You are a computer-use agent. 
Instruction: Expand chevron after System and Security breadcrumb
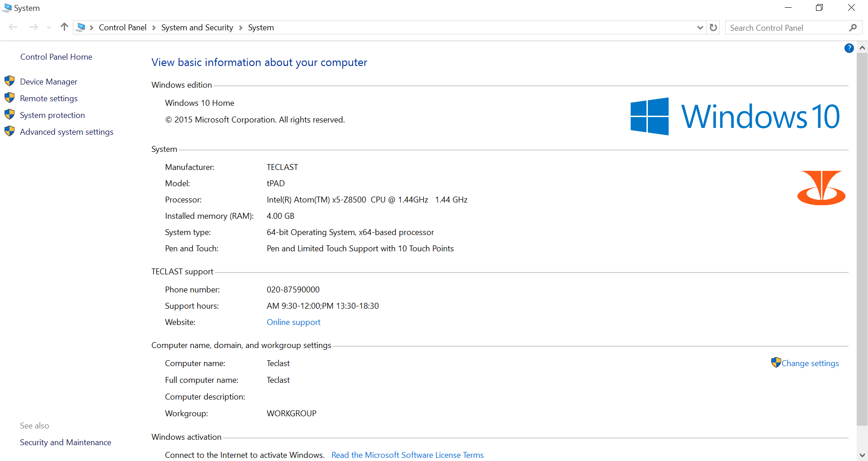click(241, 28)
